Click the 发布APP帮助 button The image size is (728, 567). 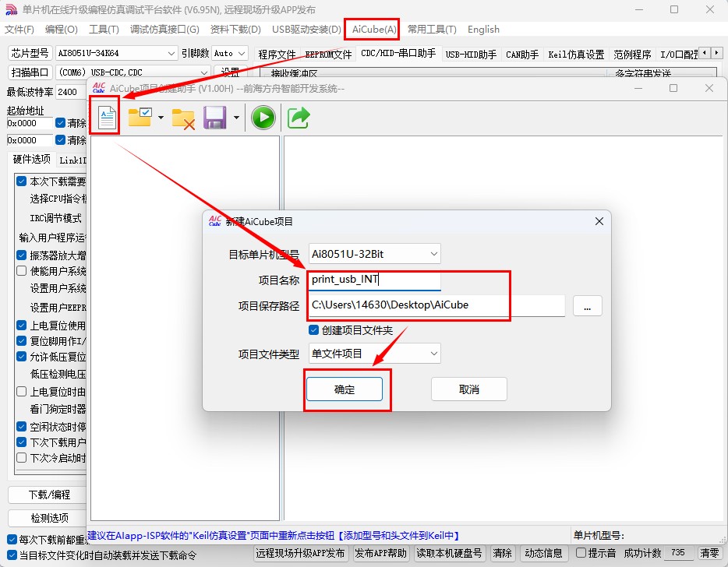[x=380, y=553]
